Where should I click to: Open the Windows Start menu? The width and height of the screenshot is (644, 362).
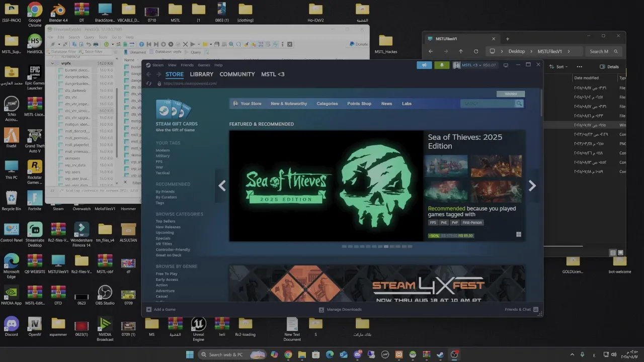[190, 354]
